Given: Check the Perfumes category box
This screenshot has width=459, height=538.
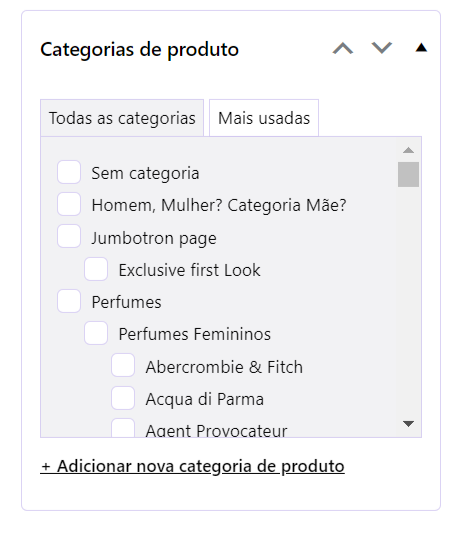Looking at the screenshot, I should coord(69,301).
